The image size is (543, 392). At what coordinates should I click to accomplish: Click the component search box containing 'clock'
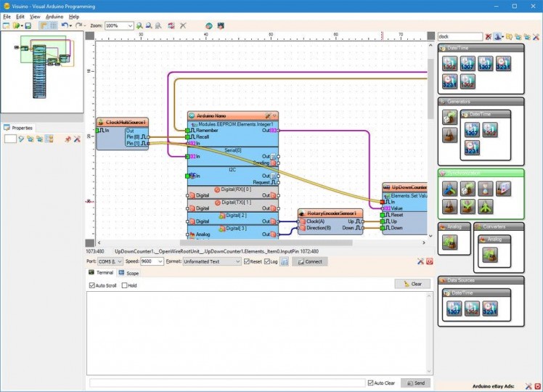click(x=460, y=36)
